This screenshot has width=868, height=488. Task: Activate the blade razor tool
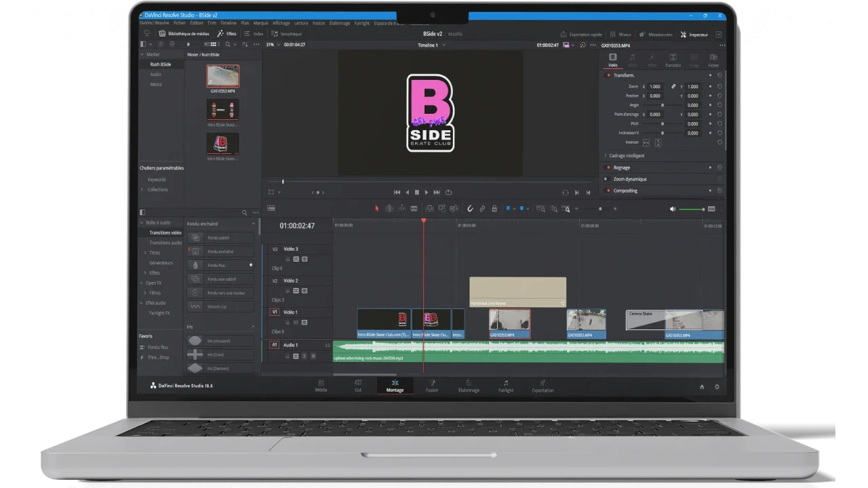[x=414, y=209]
